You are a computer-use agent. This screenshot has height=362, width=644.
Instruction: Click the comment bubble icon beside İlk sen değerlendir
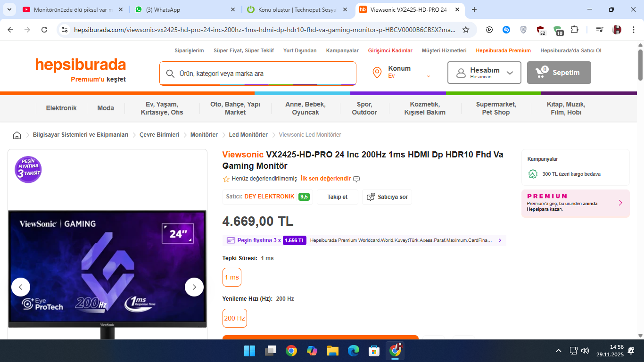pyautogui.click(x=356, y=179)
